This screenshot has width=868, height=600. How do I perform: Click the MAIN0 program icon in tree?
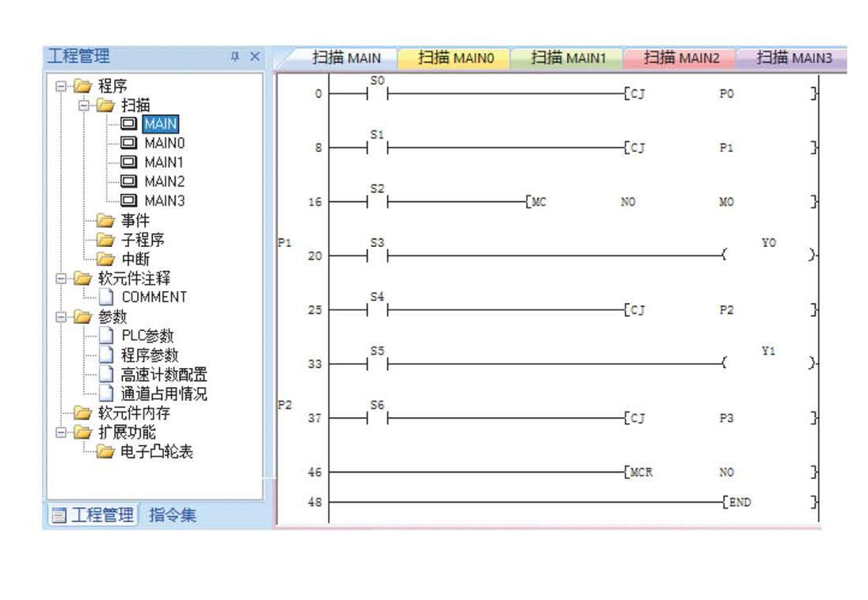(x=128, y=143)
